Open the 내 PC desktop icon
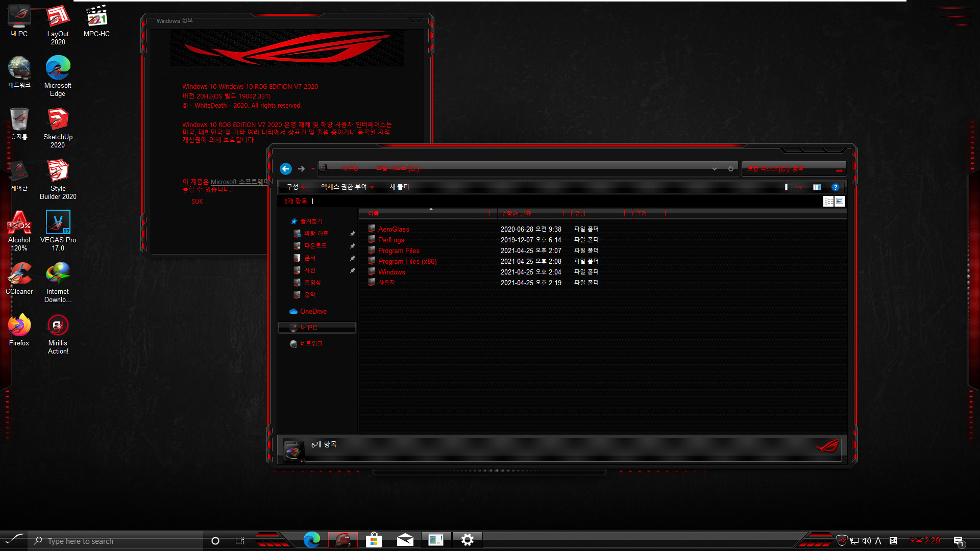Image resolution: width=980 pixels, height=551 pixels. click(x=19, y=21)
